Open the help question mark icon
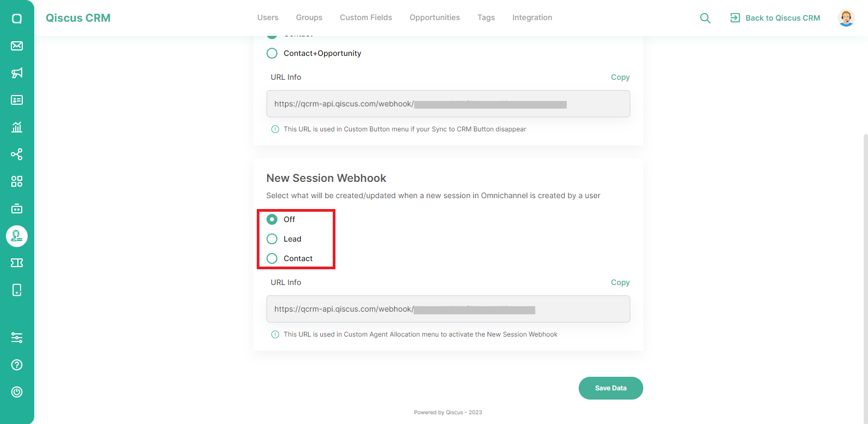 [17, 365]
